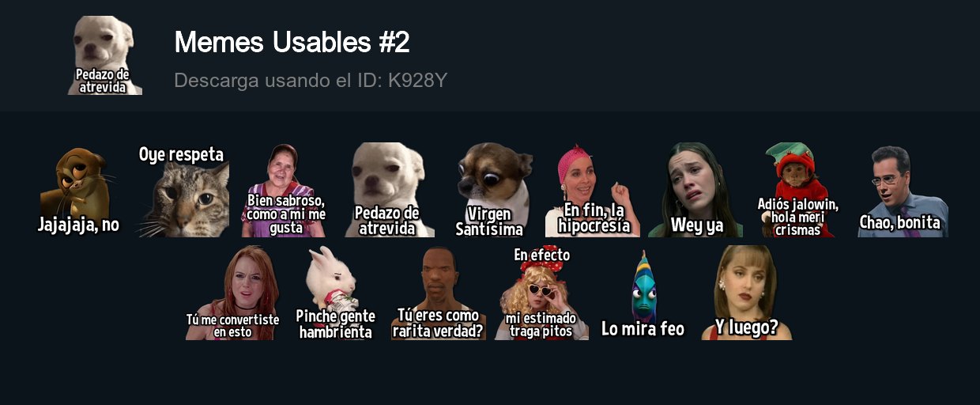Click the 'Oye respeta' cat sticker

[183, 190]
